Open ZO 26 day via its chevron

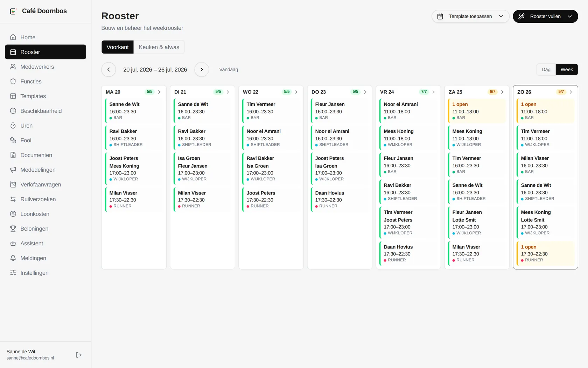[x=571, y=92]
